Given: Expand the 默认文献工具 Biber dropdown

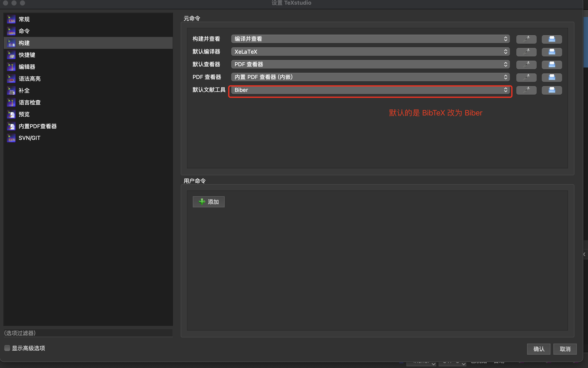Looking at the screenshot, I should (x=370, y=90).
